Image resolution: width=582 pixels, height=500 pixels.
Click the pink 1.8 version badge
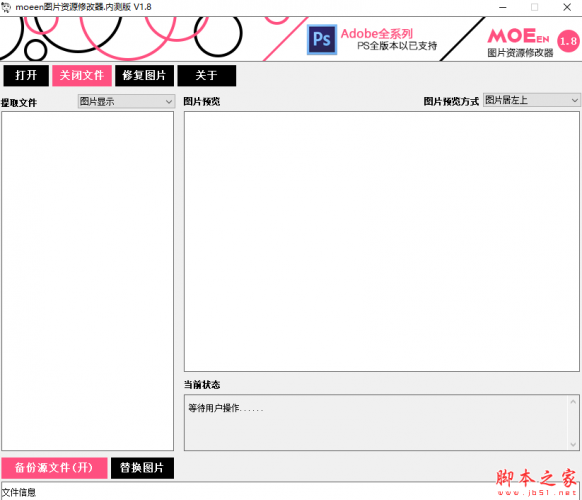568,41
